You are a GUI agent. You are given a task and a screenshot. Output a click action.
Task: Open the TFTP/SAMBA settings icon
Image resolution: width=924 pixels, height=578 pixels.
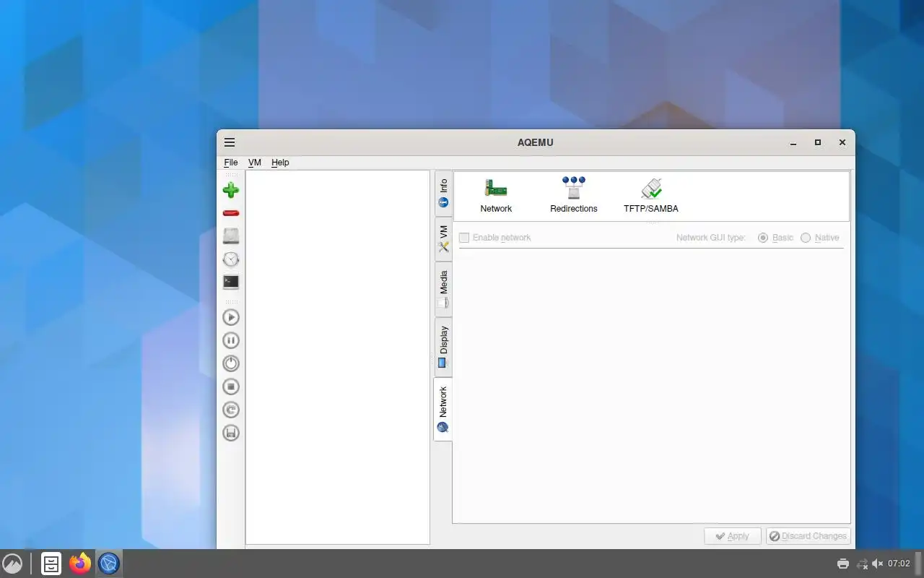[651, 196]
